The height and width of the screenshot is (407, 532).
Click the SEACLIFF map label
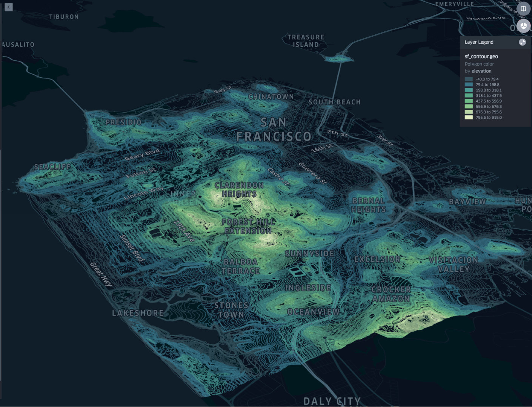click(x=52, y=167)
